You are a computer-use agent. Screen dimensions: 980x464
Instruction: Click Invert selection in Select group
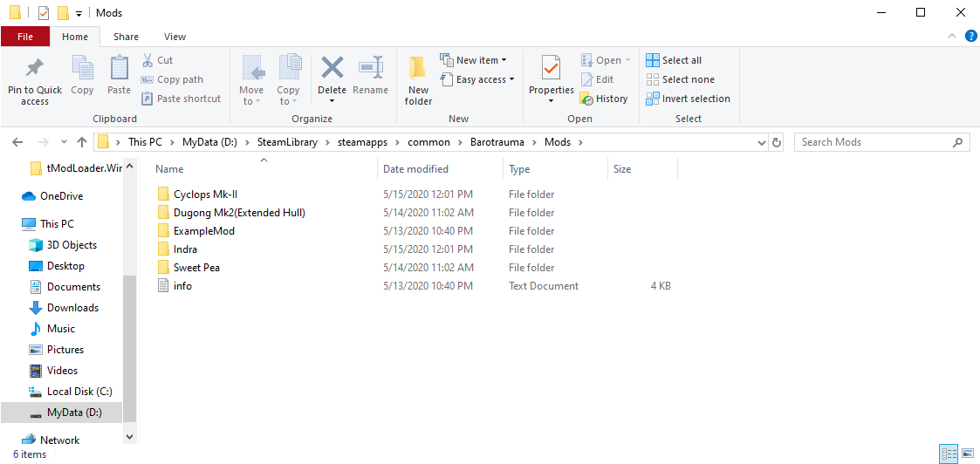coord(688,99)
